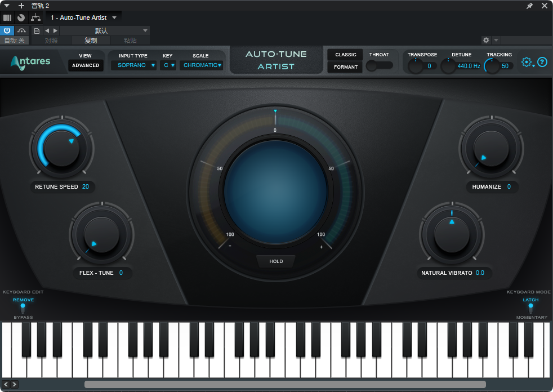Click the Antares logo
The height and width of the screenshot is (392, 553).
[x=30, y=62]
